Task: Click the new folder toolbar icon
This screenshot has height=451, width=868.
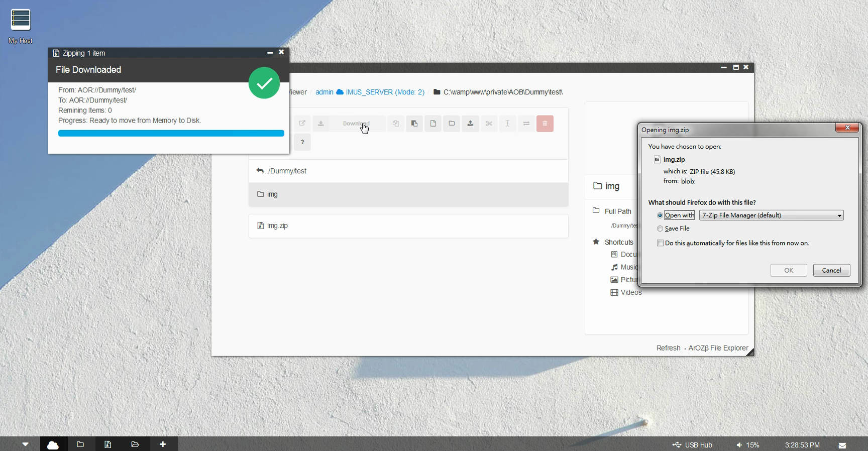Action: (x=452, y=124)
